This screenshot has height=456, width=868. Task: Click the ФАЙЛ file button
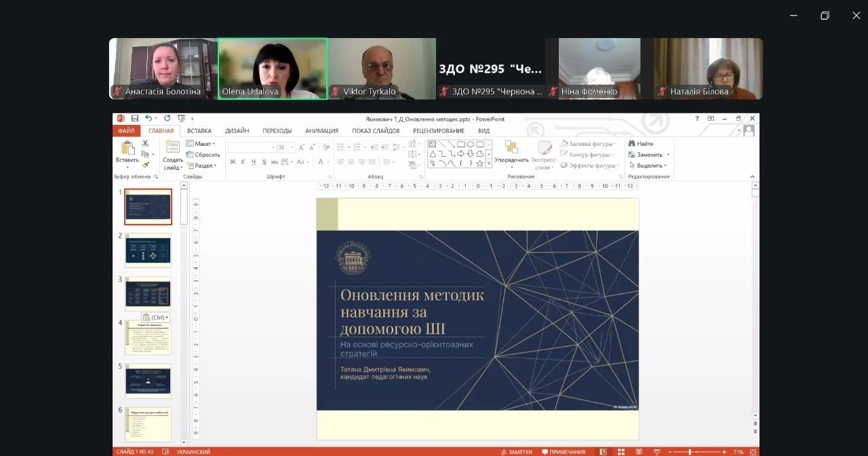click(126, 131)
